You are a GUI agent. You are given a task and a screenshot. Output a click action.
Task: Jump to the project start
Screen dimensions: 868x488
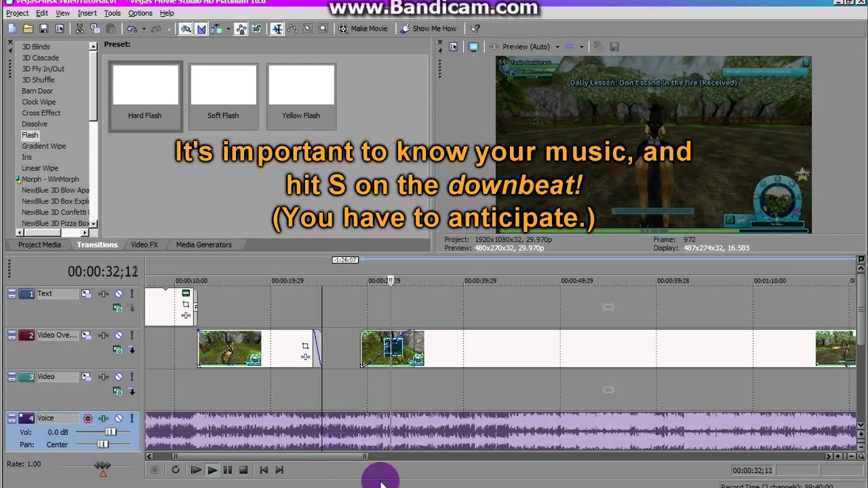[264, 470]
